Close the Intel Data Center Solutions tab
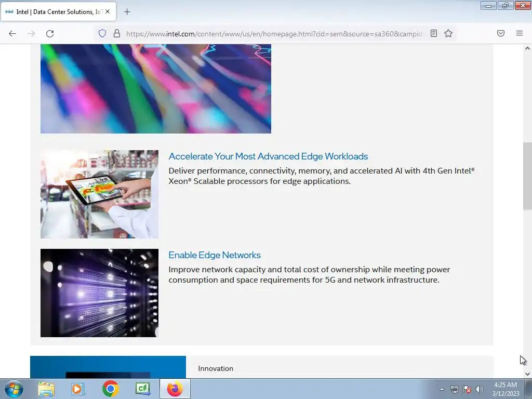This screenshot has width=532, height=399. pyautogui.click(x=108, y=11)
